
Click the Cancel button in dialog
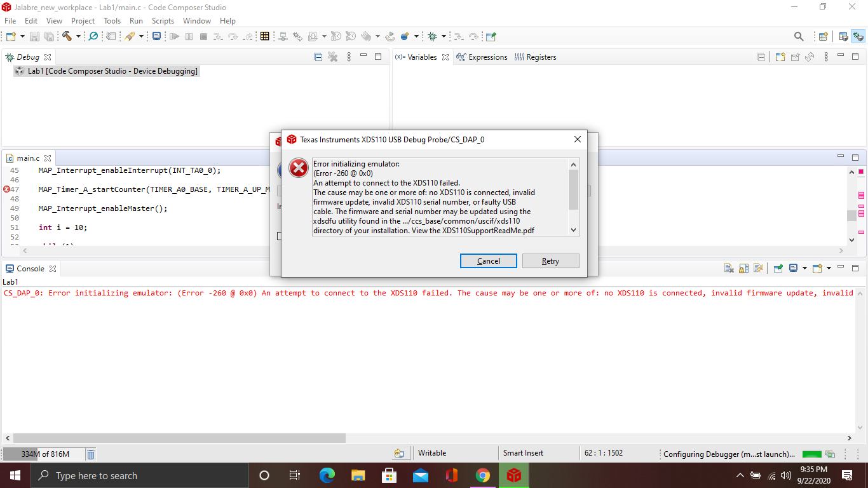click(x=488, y=261)
